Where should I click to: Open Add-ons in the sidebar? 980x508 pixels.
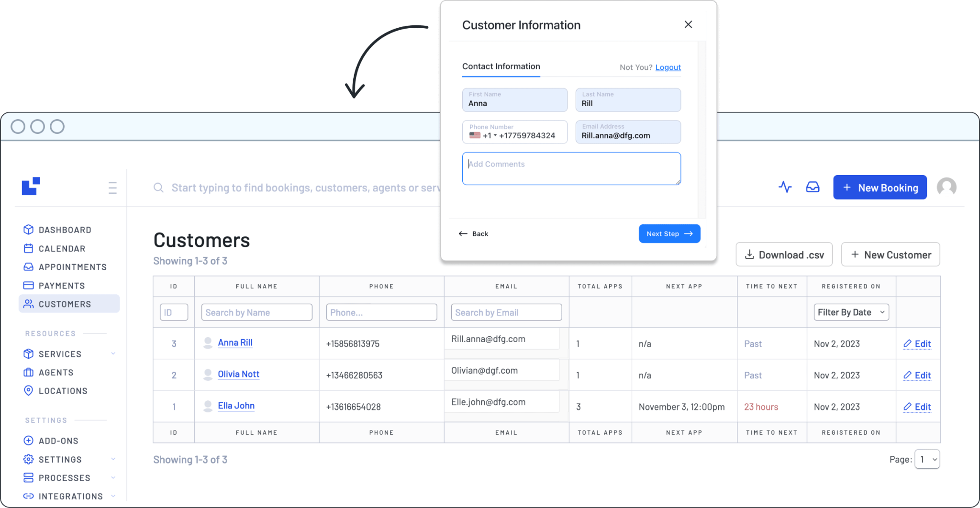point(51,441)
